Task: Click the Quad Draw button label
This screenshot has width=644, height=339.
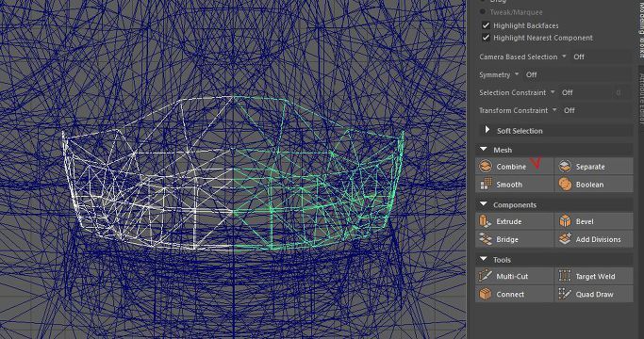Action: [x=594, y=295]
